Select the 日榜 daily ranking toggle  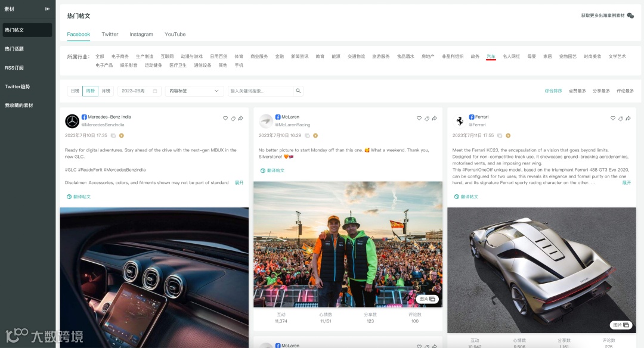click(x=75, y=91)
